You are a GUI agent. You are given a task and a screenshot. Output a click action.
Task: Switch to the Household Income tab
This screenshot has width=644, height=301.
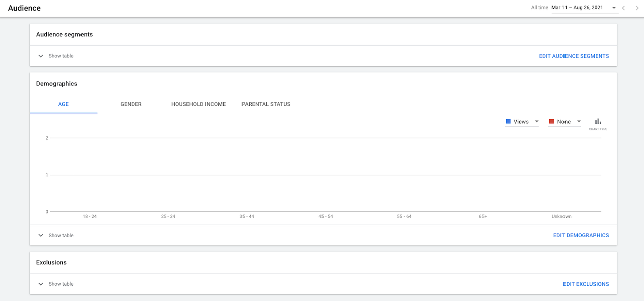click(198, 104)
